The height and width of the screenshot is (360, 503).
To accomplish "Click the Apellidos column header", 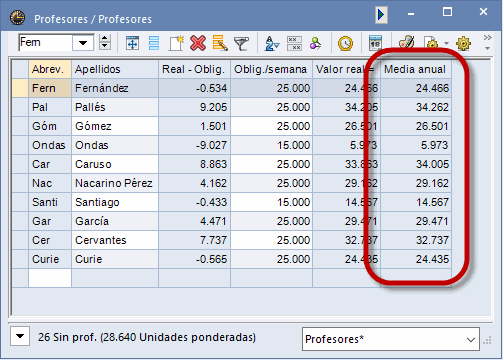I will pos(115,69).
